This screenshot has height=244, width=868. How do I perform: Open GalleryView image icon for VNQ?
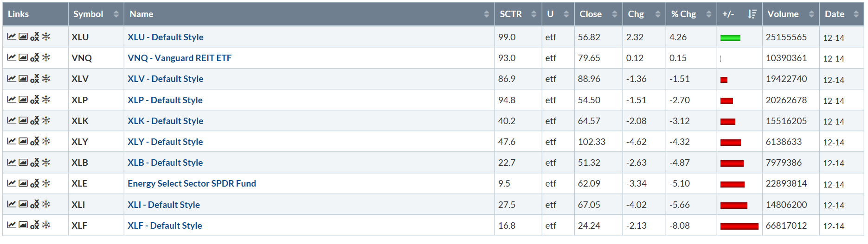click(x=23, y=57)
